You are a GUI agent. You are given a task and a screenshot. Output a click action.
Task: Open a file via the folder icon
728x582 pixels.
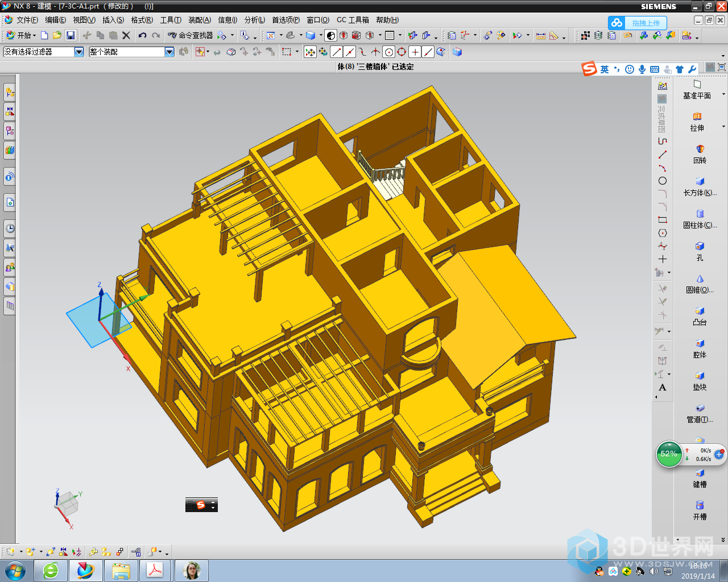[57, 35]
